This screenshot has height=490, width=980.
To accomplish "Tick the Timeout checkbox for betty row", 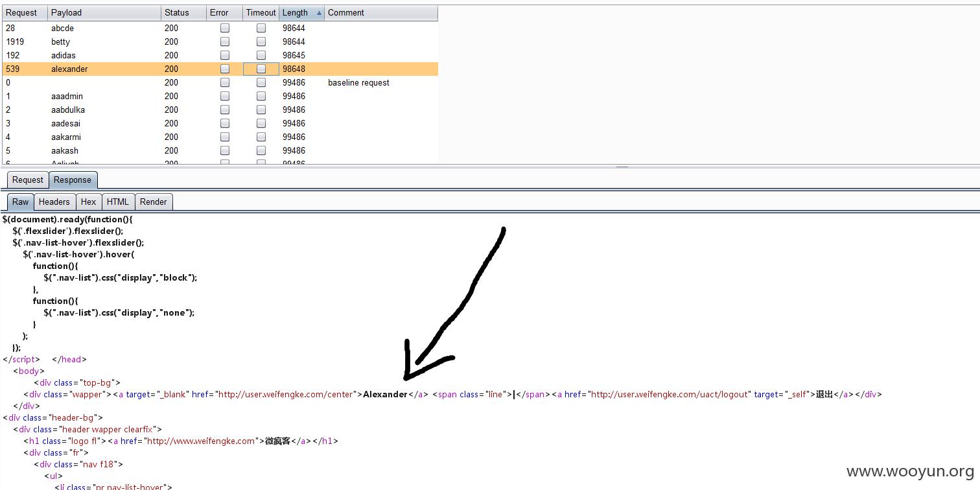I will point(261,41).
